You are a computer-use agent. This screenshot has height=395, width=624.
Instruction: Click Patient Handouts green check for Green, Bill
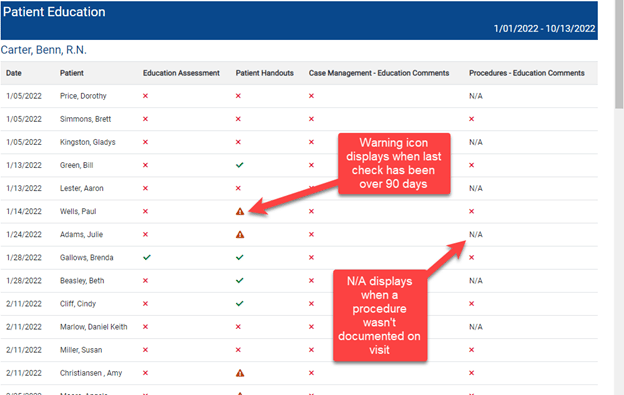coord(239,165)
